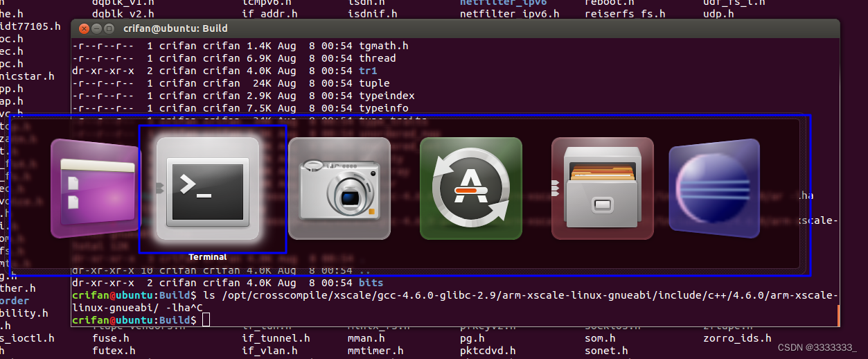Switch to the Terminal application icon
This screenshot has width=868, height=359.
click(x=208, y=188)
